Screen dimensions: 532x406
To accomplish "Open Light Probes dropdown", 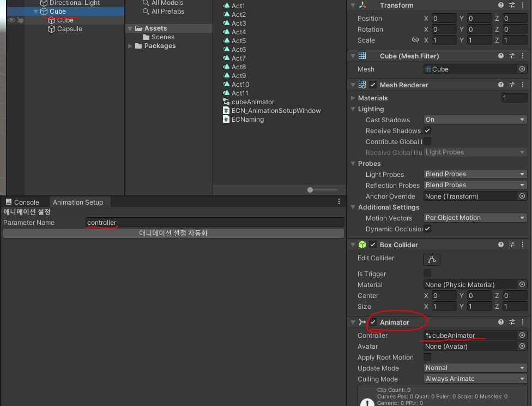I will click(x=475, y=174).
